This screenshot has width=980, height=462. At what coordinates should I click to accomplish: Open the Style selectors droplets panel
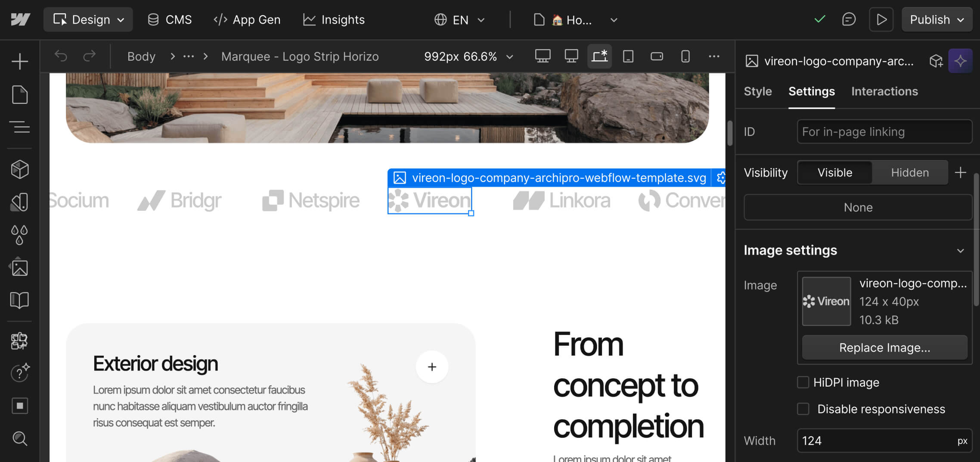(20, 235)
